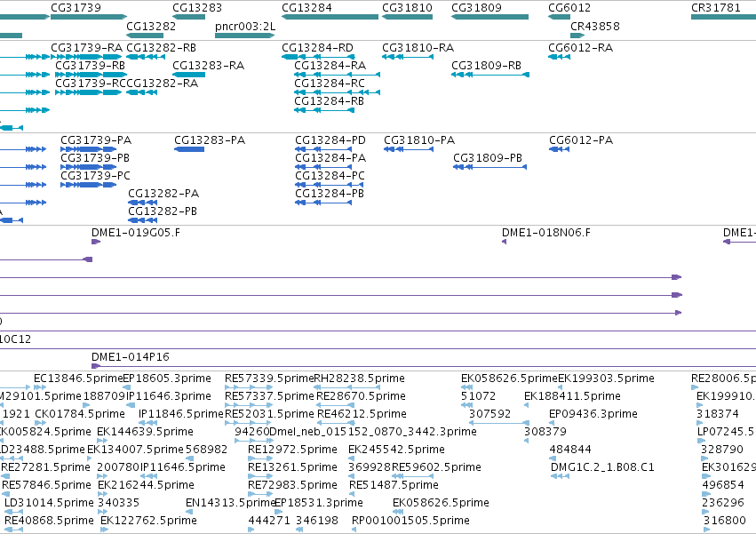Select the CG13282 gene label

(x=151, y=26)
